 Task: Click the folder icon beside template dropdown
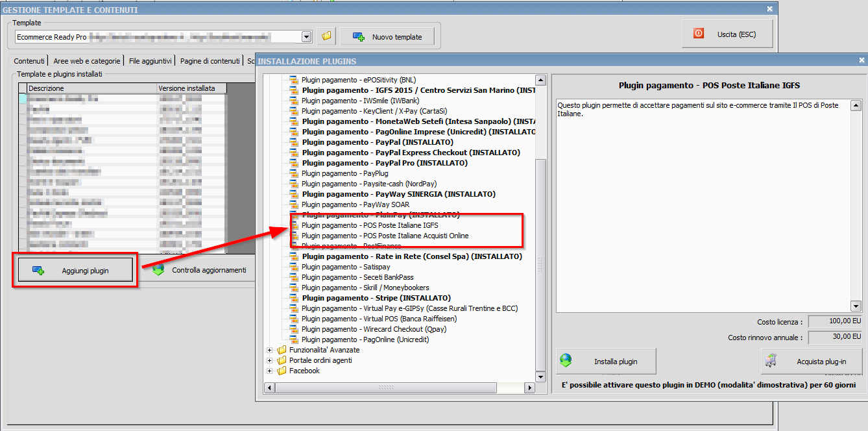point(326,36)
